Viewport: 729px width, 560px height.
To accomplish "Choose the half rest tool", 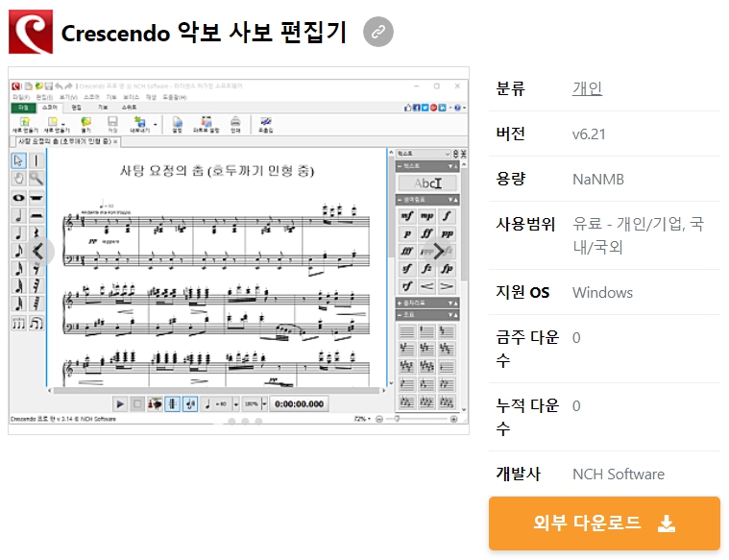I will [x=36, y=216].
